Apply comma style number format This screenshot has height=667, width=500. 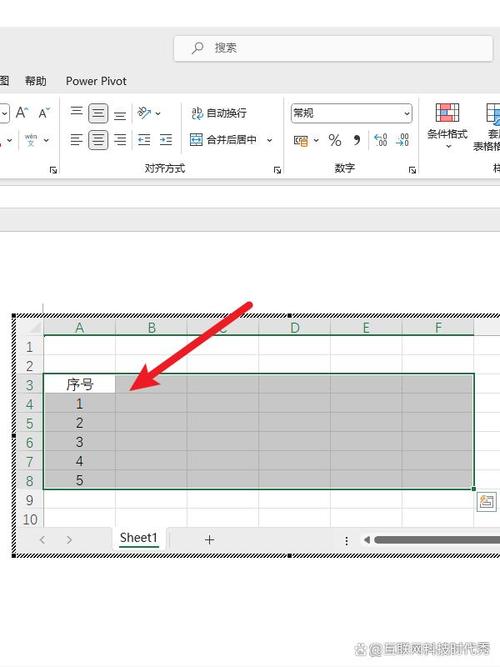pos(357,140)
